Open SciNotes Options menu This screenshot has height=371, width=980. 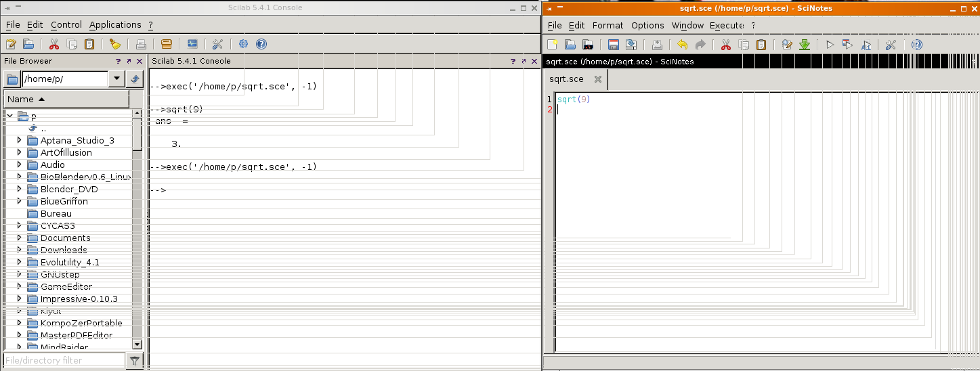tap(647, 25)
